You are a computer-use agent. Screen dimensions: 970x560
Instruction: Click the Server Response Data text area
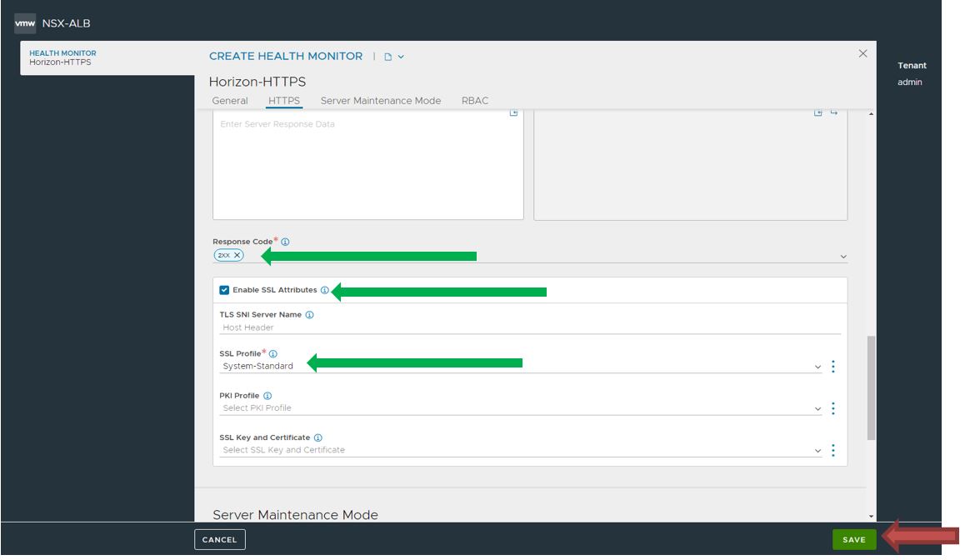pos(368,165)
